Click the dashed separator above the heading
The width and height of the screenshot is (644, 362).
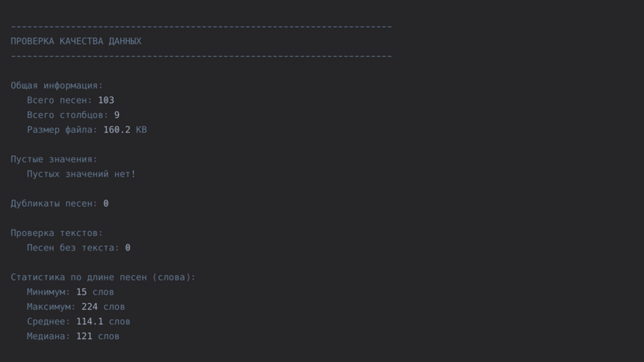(x=201, y=27)
